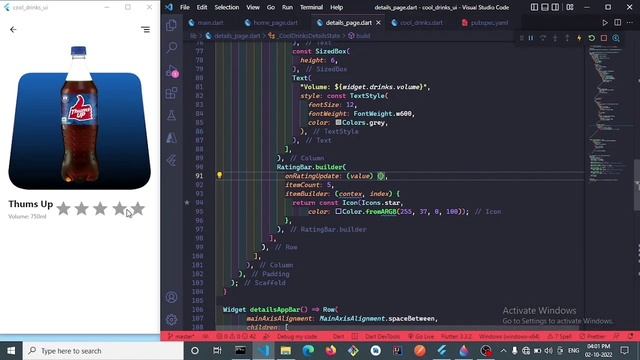Open the Explorer view in activity bar
This screenshot has width=640, height=360.
(x=171, y=25)
